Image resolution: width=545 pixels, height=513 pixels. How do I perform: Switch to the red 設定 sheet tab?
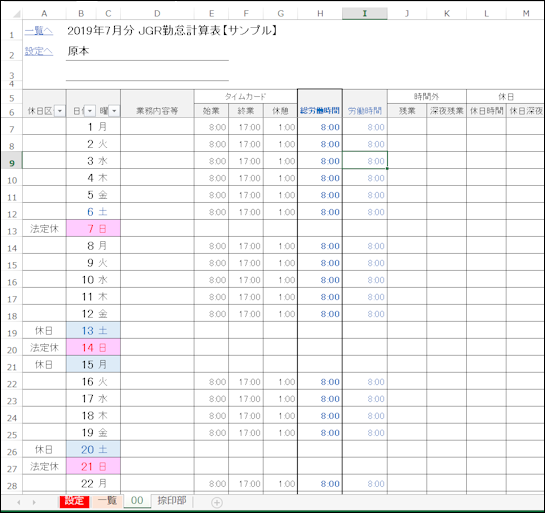(x=74, y=501)
